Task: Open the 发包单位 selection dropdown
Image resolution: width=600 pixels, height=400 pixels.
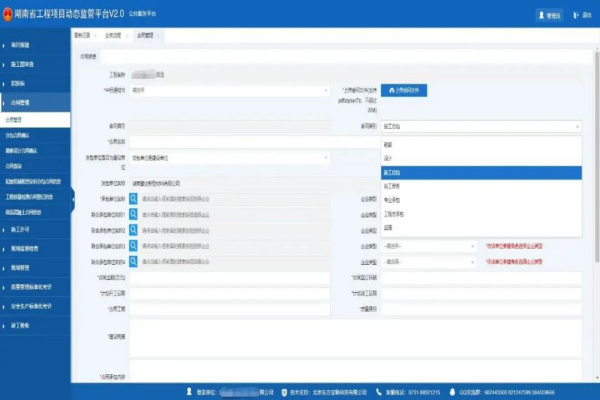Action: tap(230, 158)
